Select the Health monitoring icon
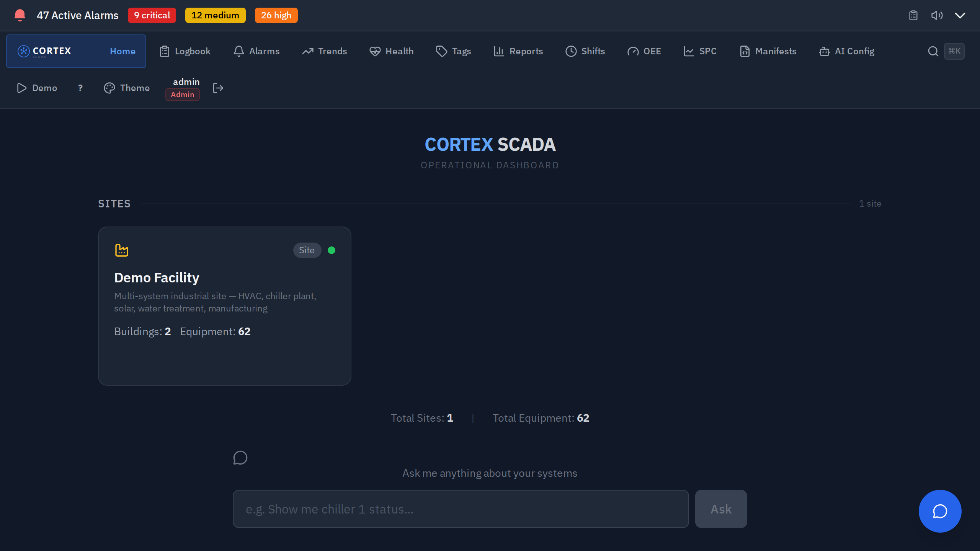This screenshot has height=551, width=980. [x=375, y=51]
